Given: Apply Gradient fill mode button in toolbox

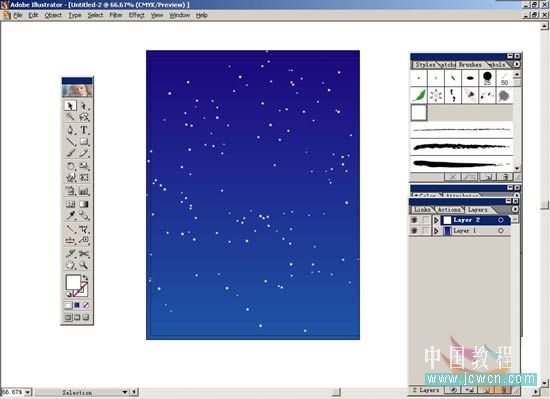Looking at the screenshot, I should click(77, 305).
